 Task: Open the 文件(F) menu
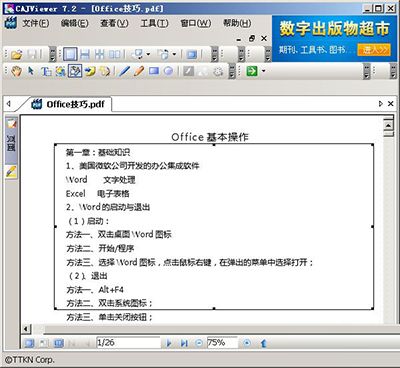click(36, 23)
